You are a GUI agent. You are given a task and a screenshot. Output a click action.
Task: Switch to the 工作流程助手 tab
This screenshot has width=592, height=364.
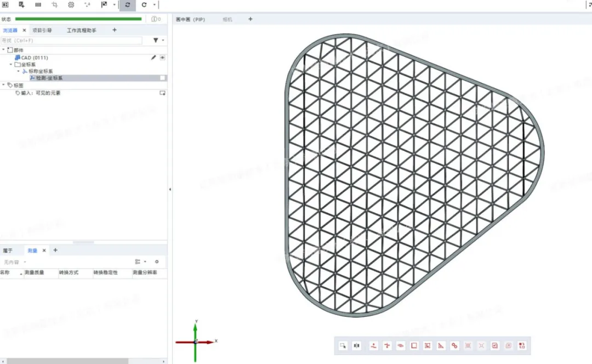[82, 30]
